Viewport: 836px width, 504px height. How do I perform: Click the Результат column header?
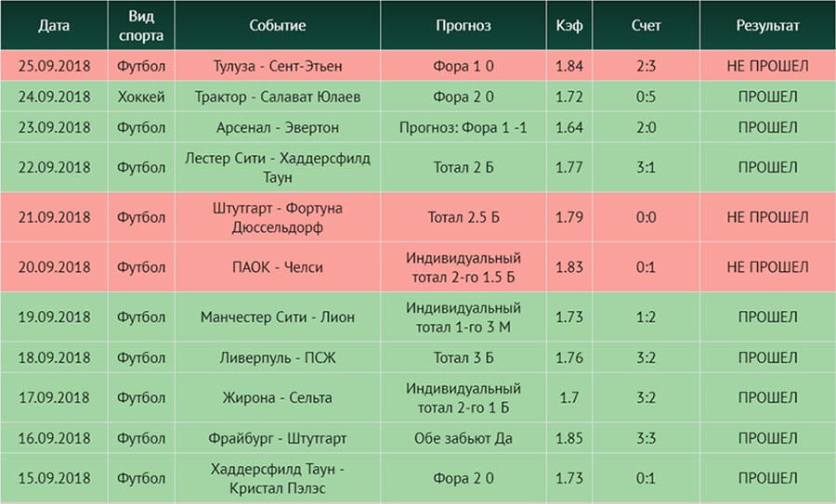click(767, 26)
